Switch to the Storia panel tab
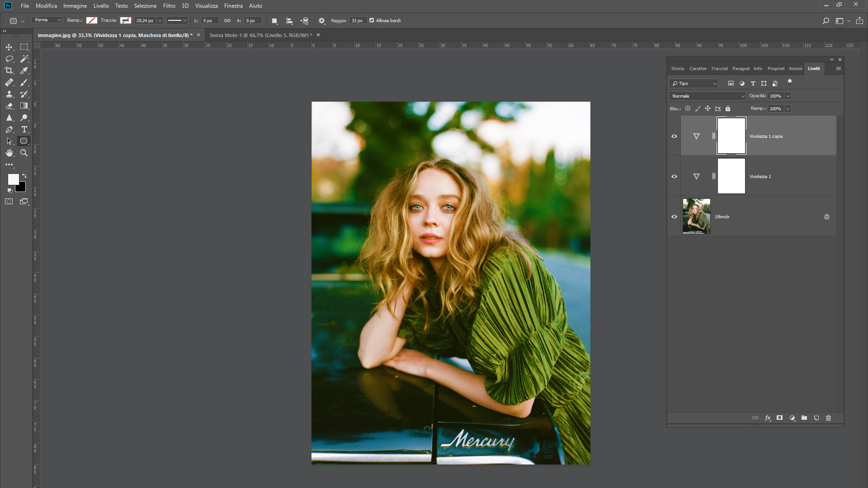 coord(677,69)
